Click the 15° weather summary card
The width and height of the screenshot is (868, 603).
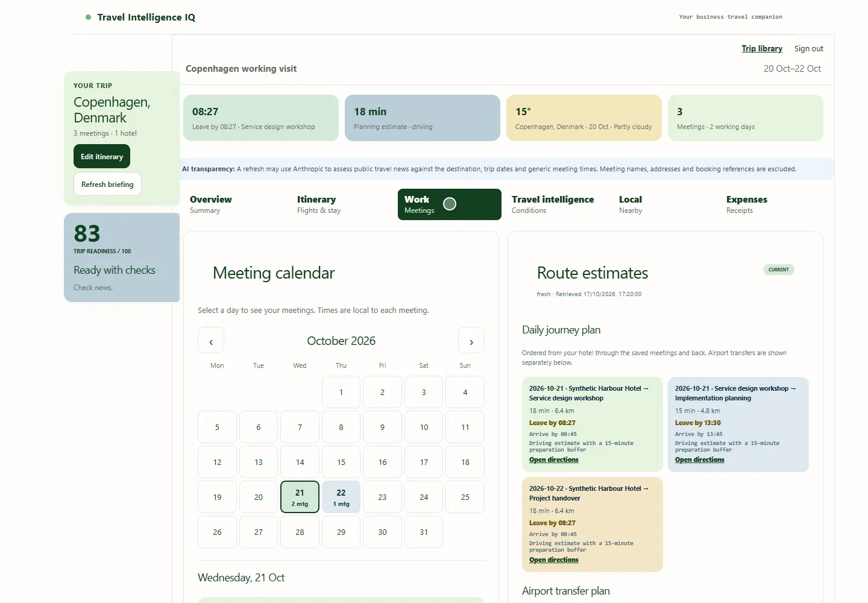[584, 118]
